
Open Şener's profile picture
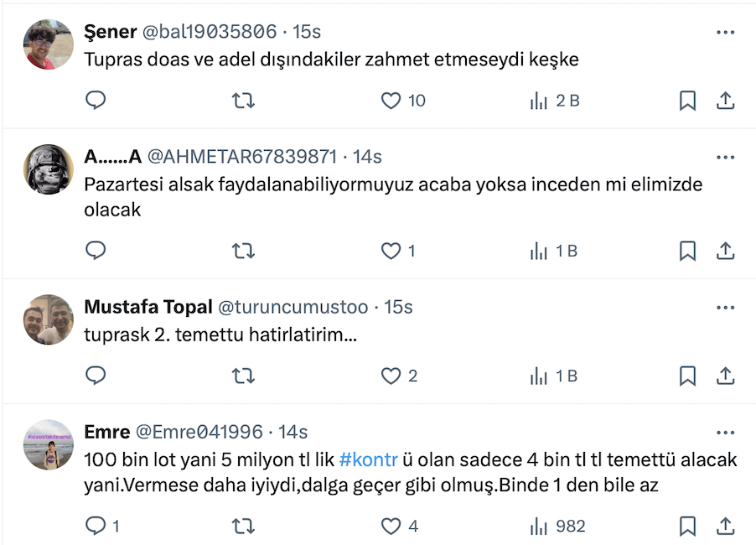coord(48,44)
